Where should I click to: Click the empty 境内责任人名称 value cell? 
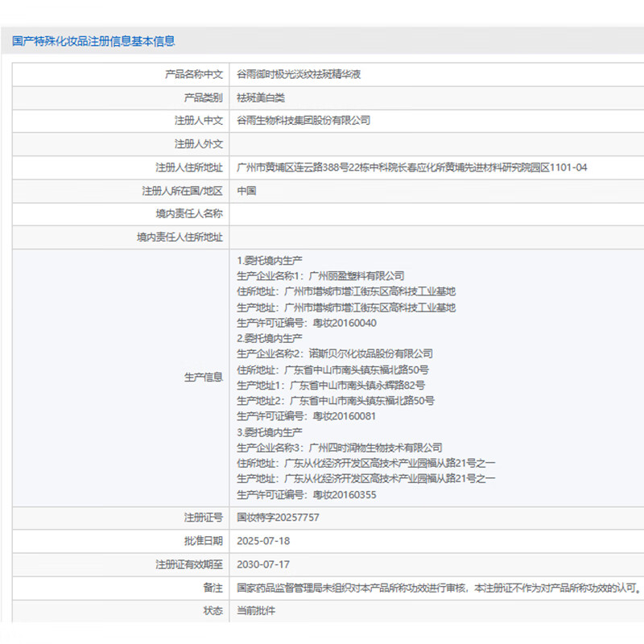click(x=435, y=214)
